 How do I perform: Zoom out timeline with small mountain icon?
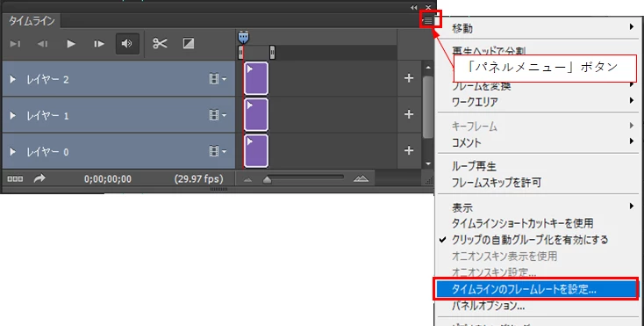tap(247, 179)
